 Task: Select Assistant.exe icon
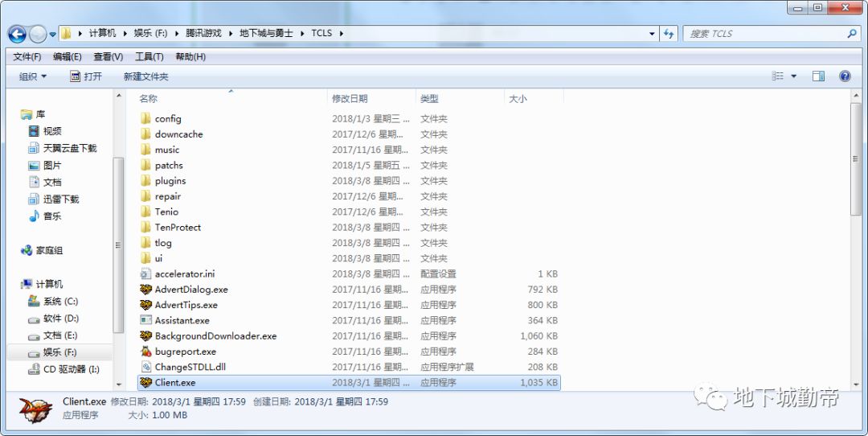coord(145,320)
